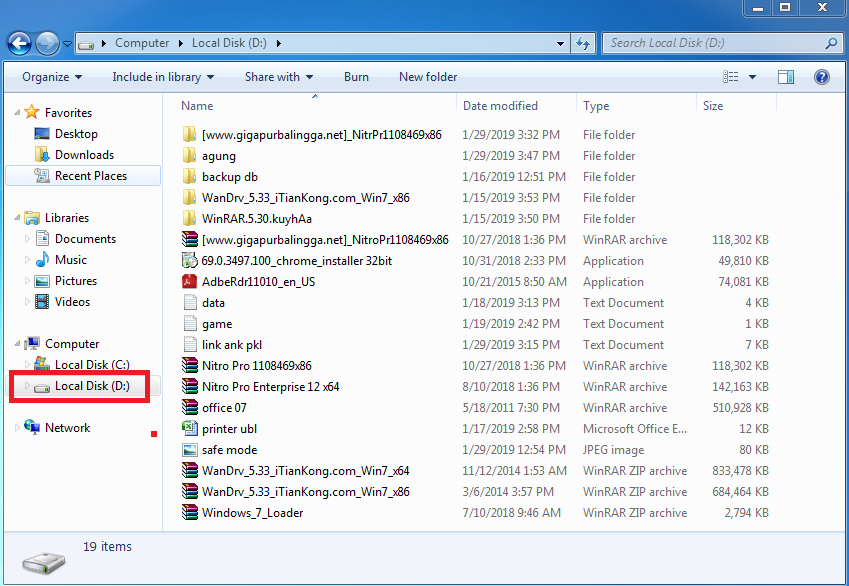Open Help with question mark icon
Viewport: 849px width, 586px height.
click(x=821, y=77)
